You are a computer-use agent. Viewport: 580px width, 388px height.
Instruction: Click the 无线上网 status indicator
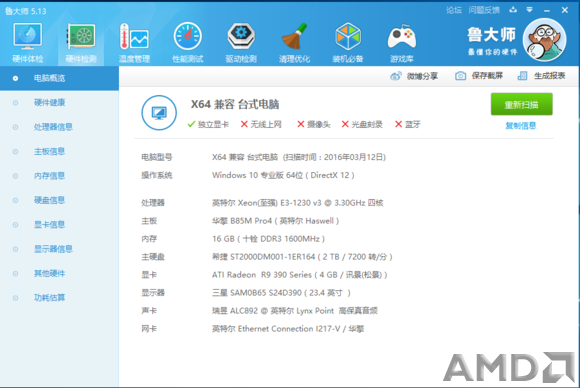(x=261, y=124)
